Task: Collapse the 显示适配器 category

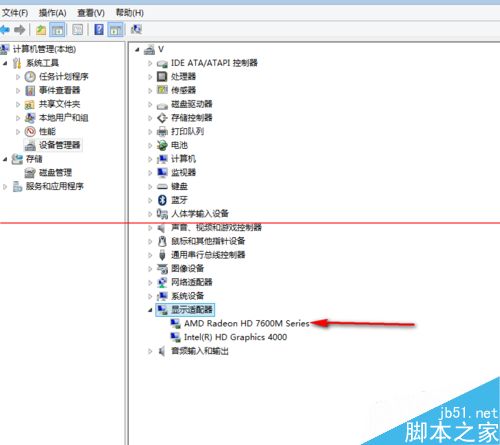Action: click(x=150, y=310)
